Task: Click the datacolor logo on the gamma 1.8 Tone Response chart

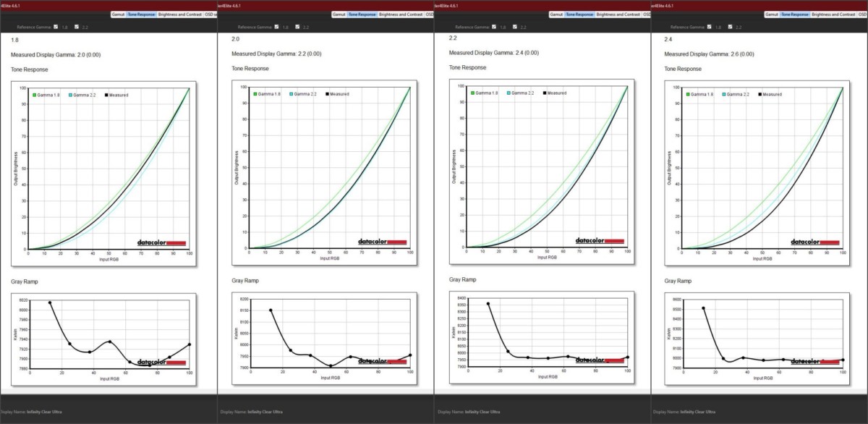Action: (x=163, y=242)
